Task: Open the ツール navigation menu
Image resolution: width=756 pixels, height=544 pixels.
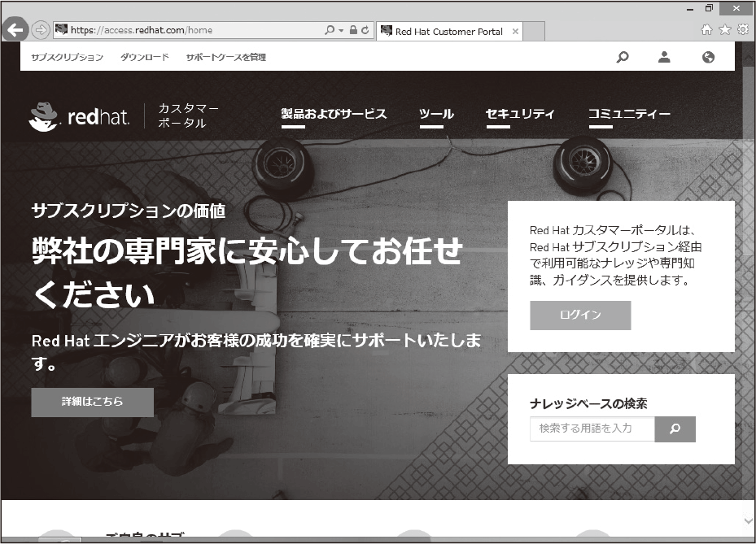Action: point(436,114)
